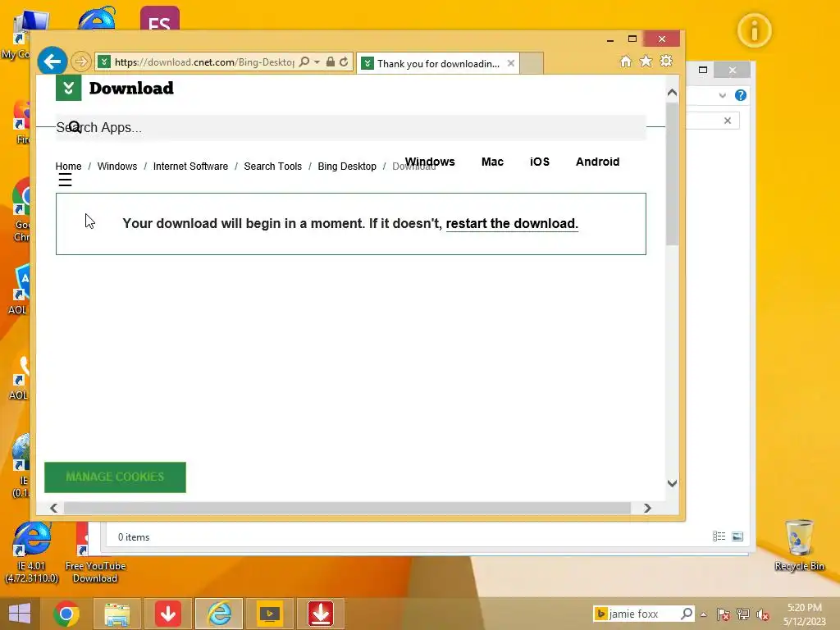Click the vertical scrollbar down arrow

tap(672, 483)
